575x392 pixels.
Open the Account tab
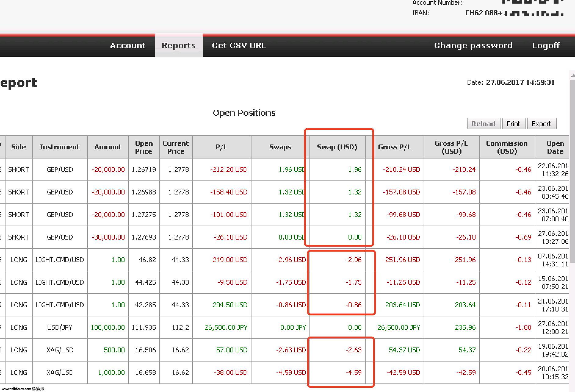pyautogui.click(x=128, y=45)
